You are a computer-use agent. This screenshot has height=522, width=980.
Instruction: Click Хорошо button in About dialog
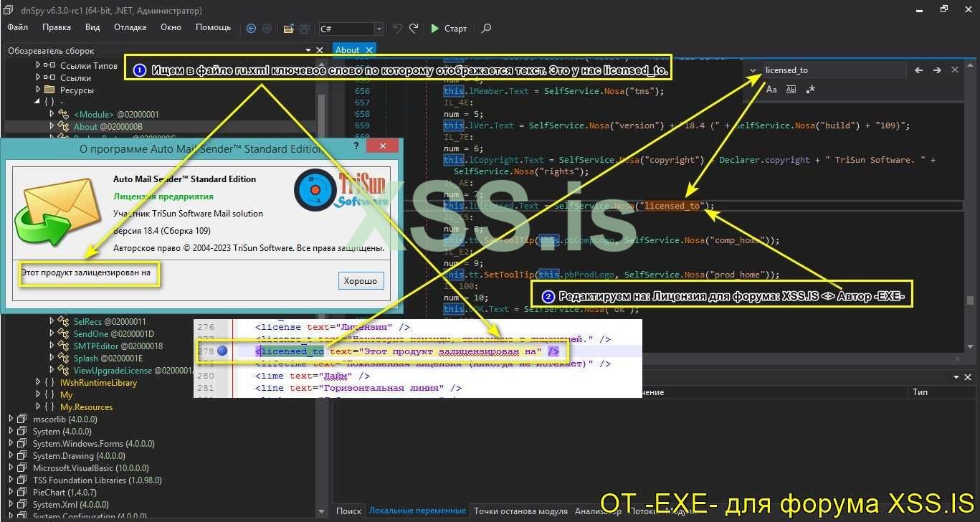tap(361, 280)
